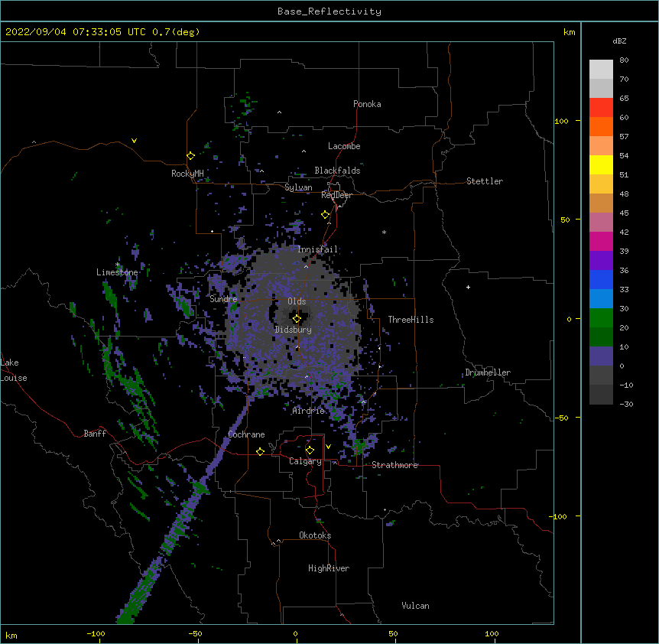Click the 50 tick on bottom axis

pyautogui.click(x=393, y=633)
